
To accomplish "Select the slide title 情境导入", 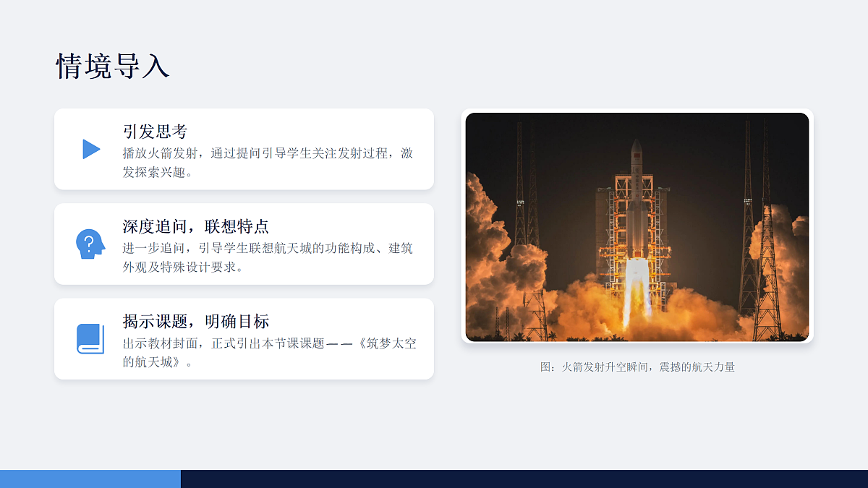I will (x=113, y=66).
